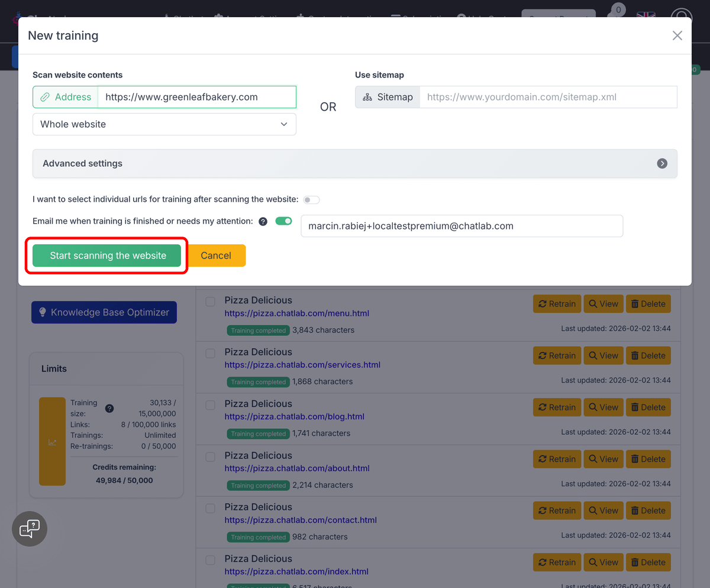This screenshot has height=588, width=710.
Task: Enable individual URL selection toggle
Action: click(x=311, y=200)
